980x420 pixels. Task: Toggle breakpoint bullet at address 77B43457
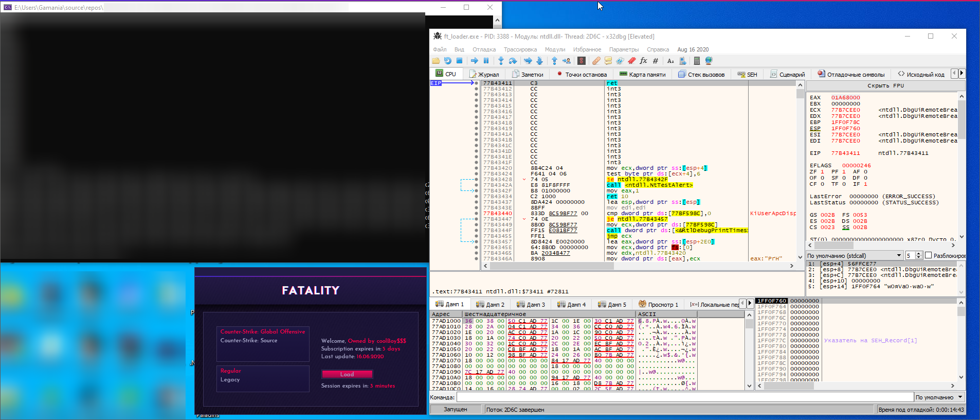pyautogui.click(x=476, y=242)
